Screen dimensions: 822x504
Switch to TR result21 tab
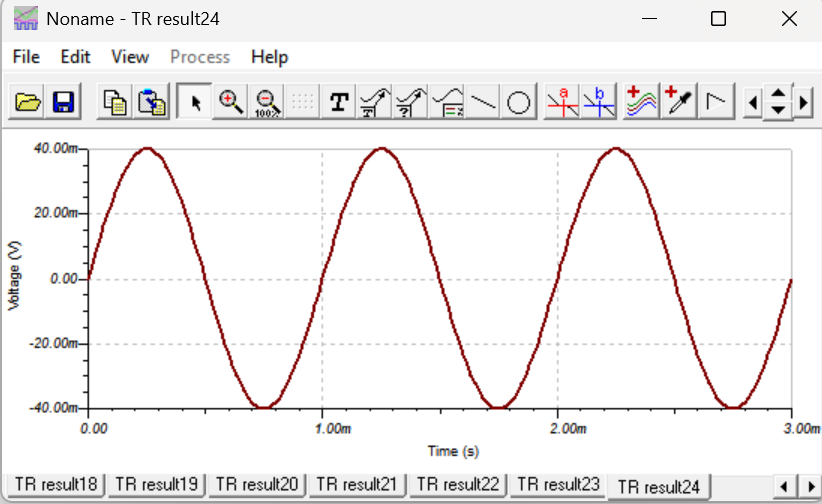click(x=357, y=484)
